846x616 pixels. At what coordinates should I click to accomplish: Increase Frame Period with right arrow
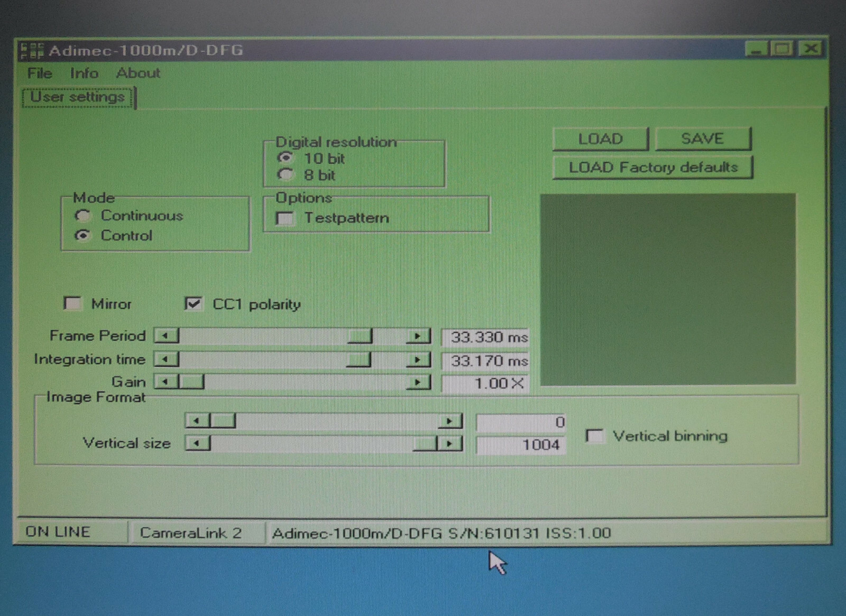coord(418,336)
